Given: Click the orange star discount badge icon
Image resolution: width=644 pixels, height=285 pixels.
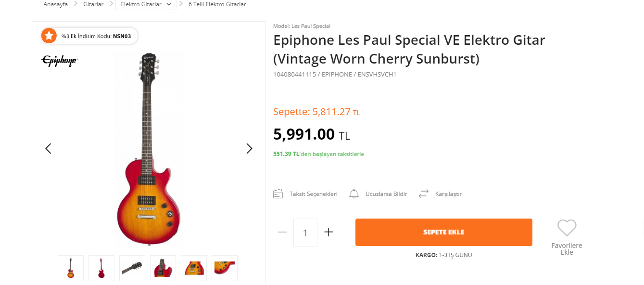Looking at the screenshot, I should 49,36.
